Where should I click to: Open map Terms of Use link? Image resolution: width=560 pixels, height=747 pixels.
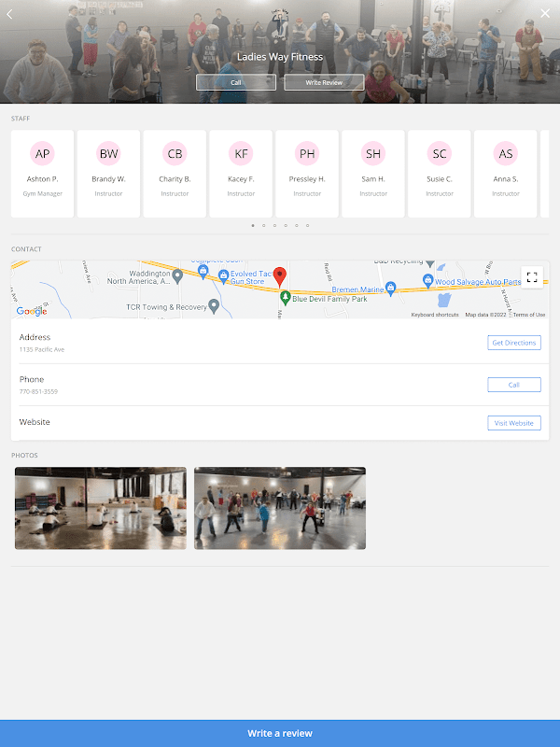pos(529,315)
